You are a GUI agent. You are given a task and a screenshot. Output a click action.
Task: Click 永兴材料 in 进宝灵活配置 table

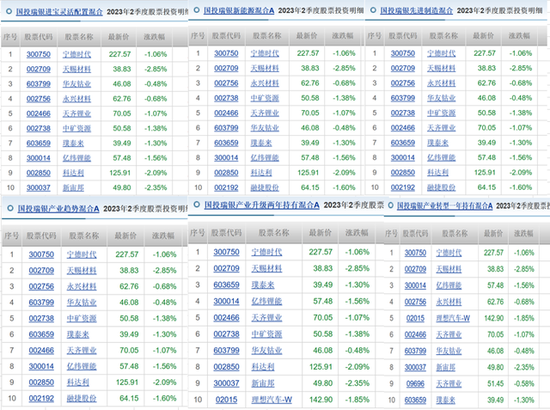[x=77, y=99]
